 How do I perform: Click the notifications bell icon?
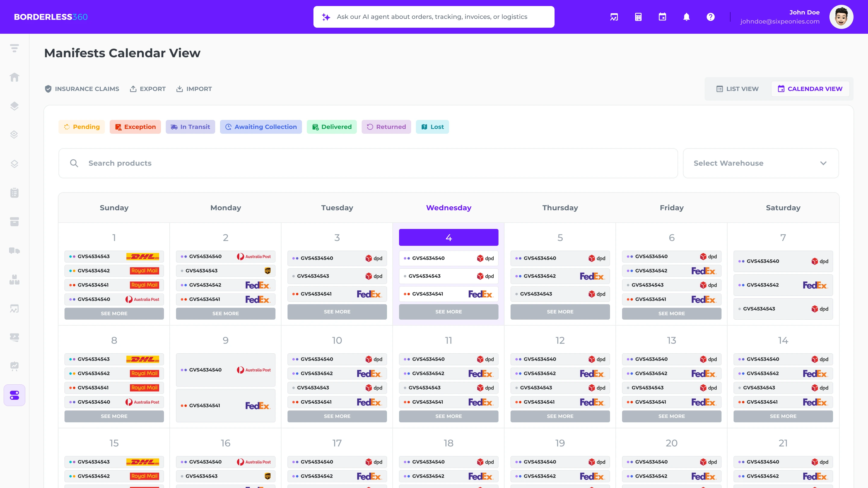(686, 17)
